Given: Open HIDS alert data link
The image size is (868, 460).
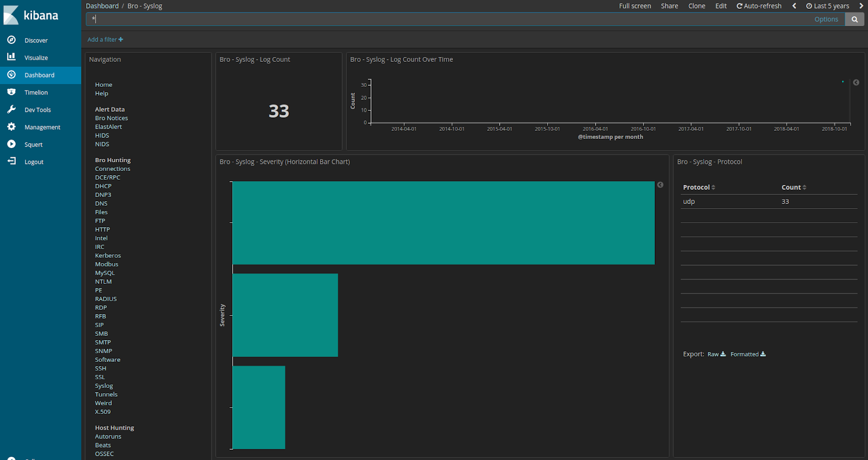Looking at the screenshot, I should (x=102, y=135).
